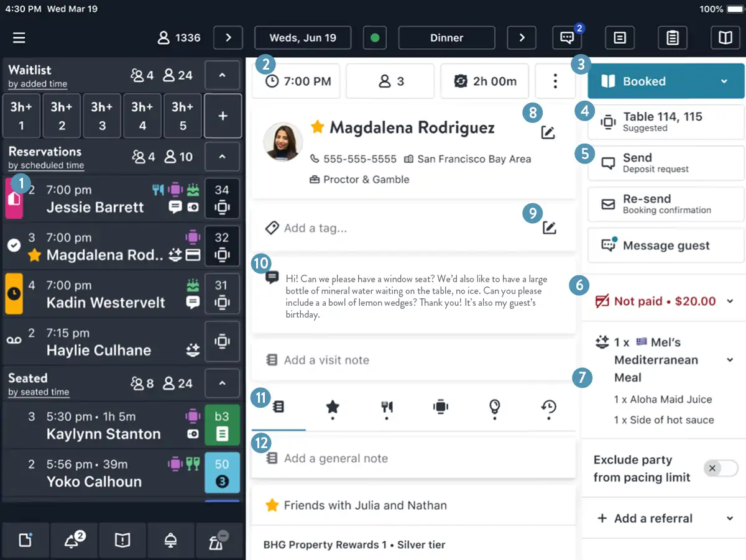Click Add a general note field
This screenshot has height=560, width=746.
point(413,459)
